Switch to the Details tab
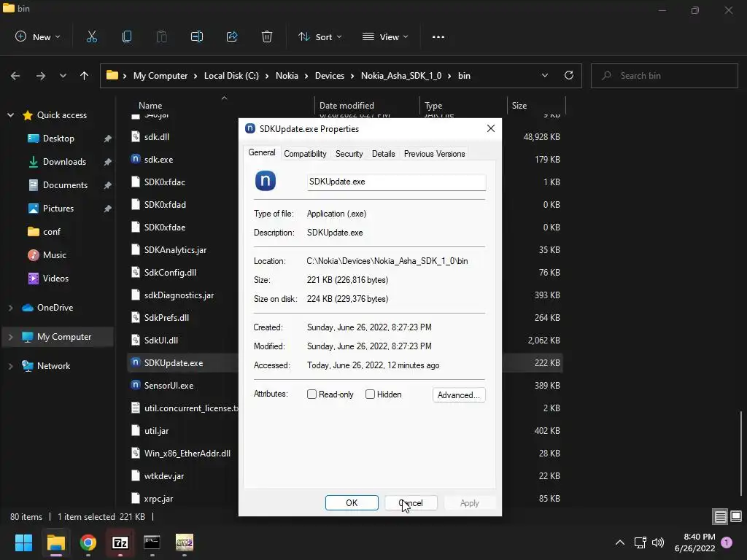 383,154
